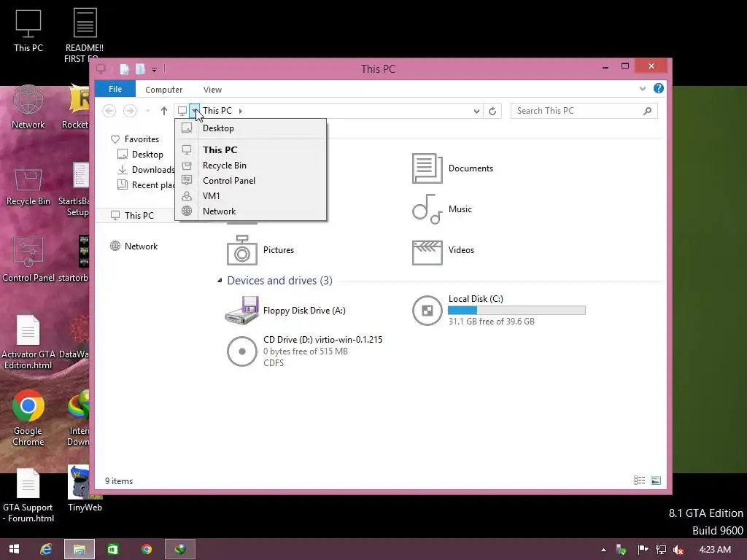Open the Recycle Bin desktop icon
Screen dimensions: 747x560
(28, 184)
